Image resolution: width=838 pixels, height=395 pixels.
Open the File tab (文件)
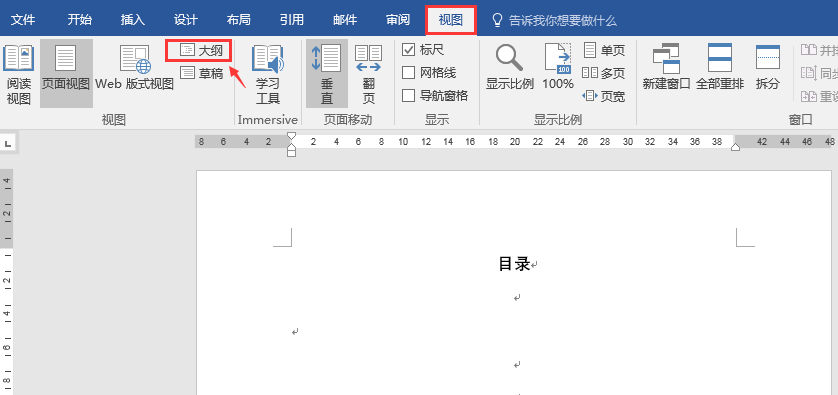(23, 20)
